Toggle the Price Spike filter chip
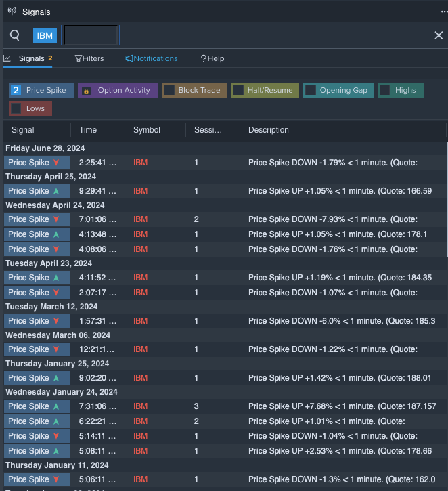The height and width of the screenshot is (491, 448). 41,90
